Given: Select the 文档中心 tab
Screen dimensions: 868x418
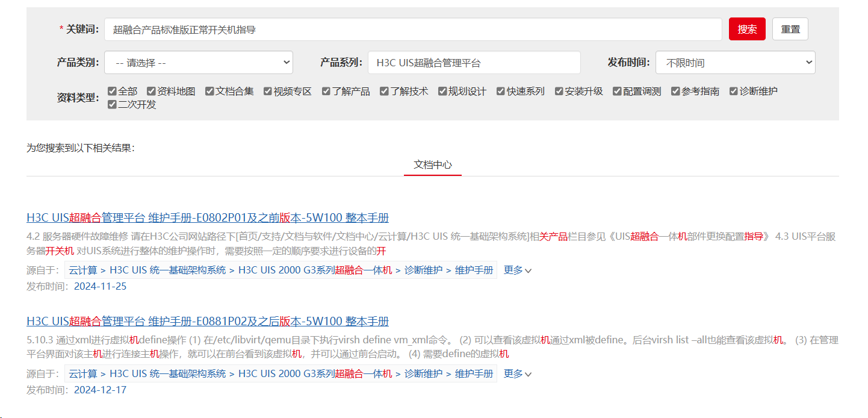Looking at the screenshot, I should click(x=433, y=164).
